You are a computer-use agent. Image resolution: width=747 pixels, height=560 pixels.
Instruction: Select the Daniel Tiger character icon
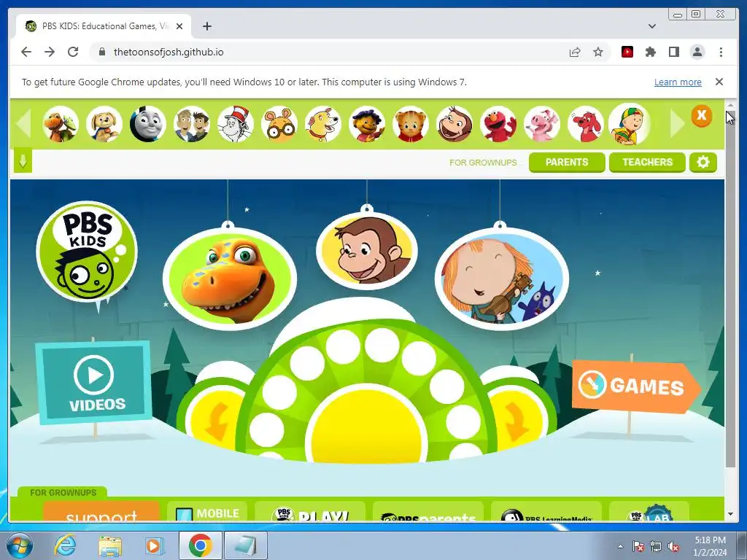411,124
